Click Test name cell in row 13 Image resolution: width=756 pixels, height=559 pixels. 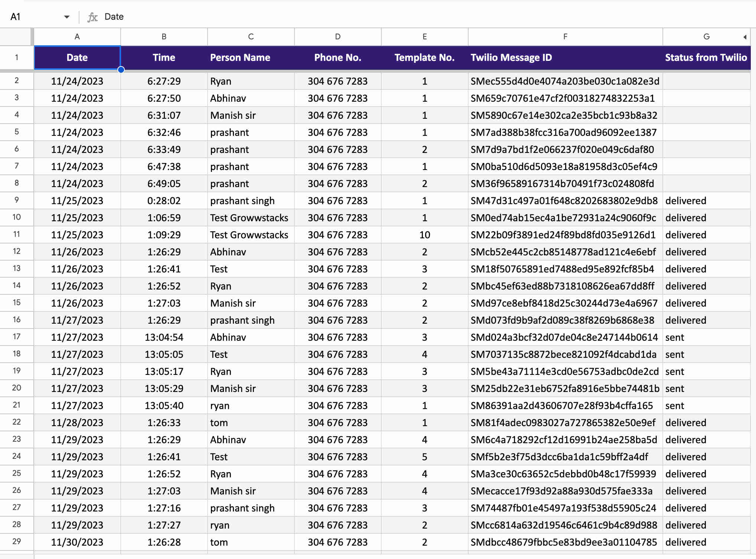[251, 269]
